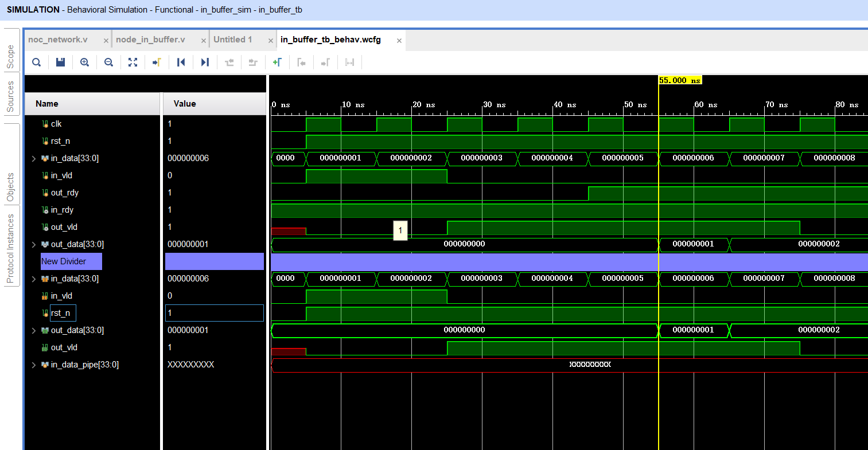Screen dimensions: 868x450
Task: Jump to last simulation time
Action: [205, 62]
